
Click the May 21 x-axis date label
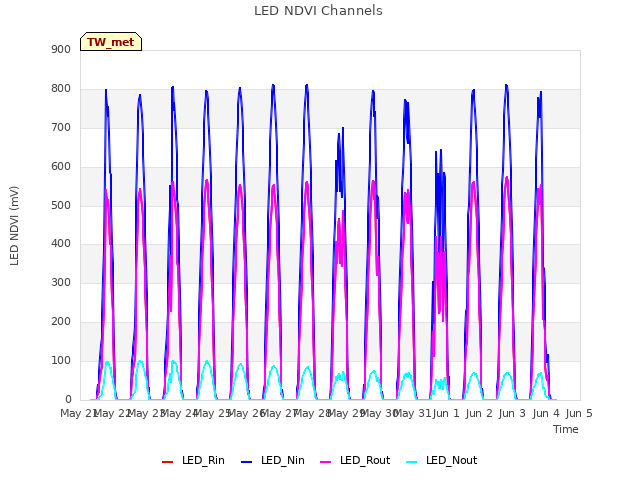click(x=79, y=413)
